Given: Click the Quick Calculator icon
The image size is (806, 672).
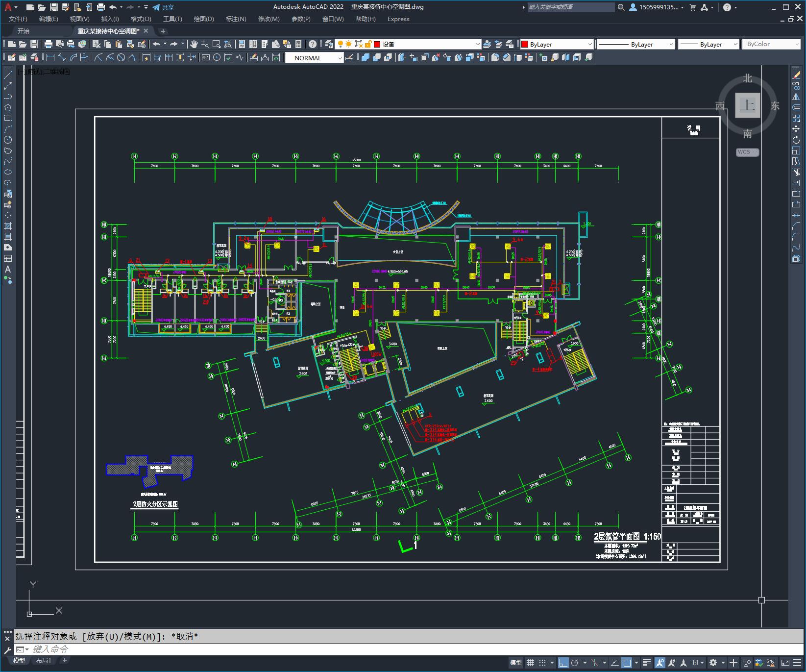Looking at the screenshot, I should 298,44.
